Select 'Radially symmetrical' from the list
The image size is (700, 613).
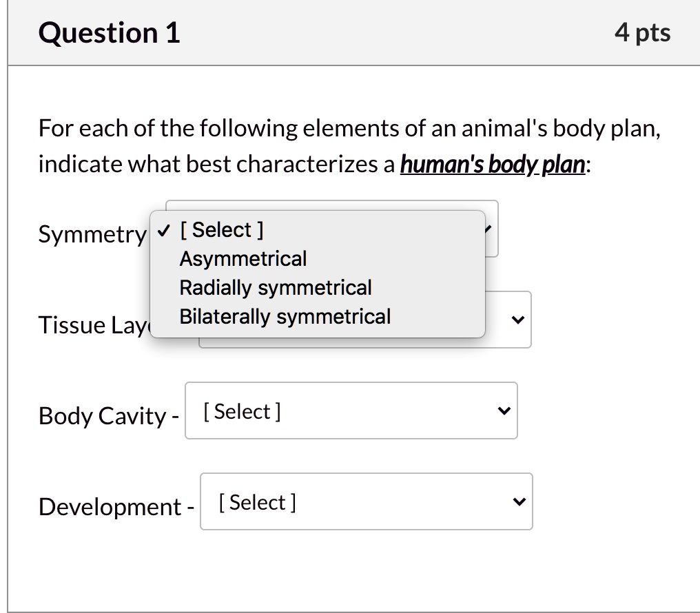pyautogui.click(x=275, y=287)
